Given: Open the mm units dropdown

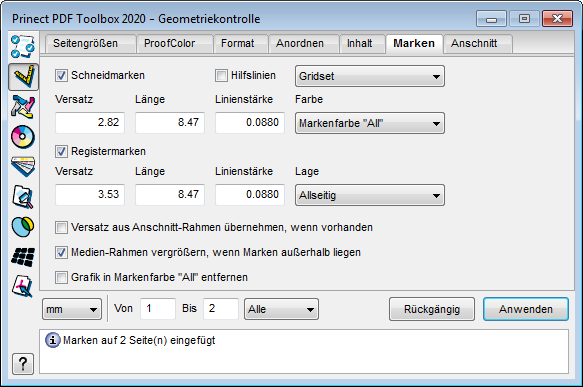Looking at the screenshot, I should click(72, 309).
